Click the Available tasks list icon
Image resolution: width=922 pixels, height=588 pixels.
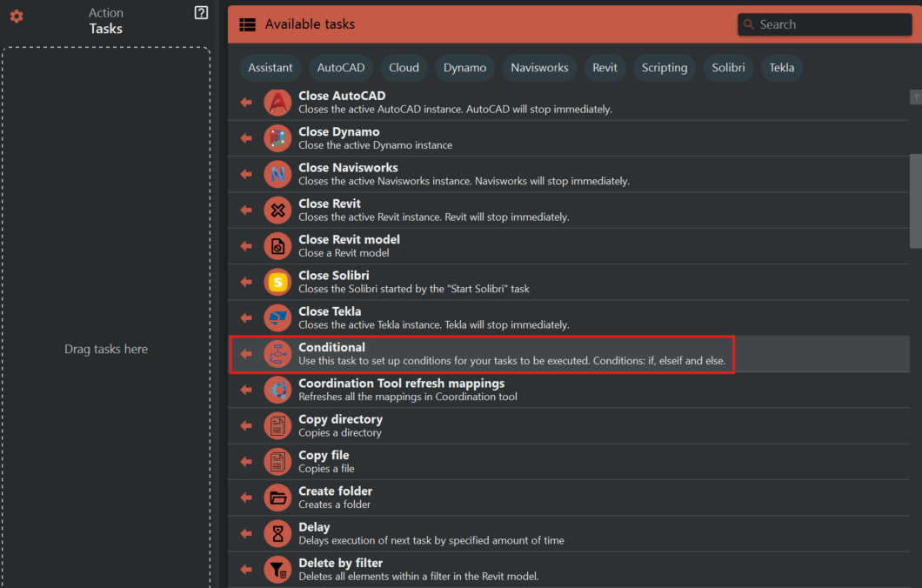[x=248, y=24]
